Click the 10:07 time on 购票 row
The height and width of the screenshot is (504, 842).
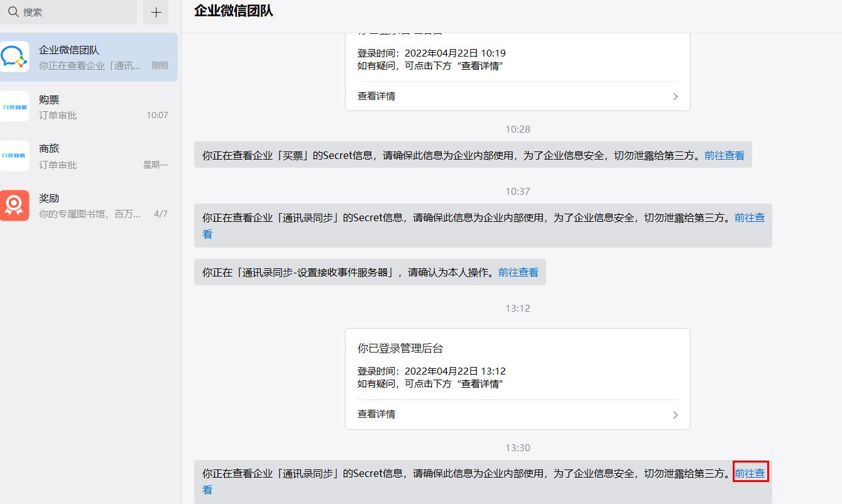pyautogui.click(x=157, y=115)
